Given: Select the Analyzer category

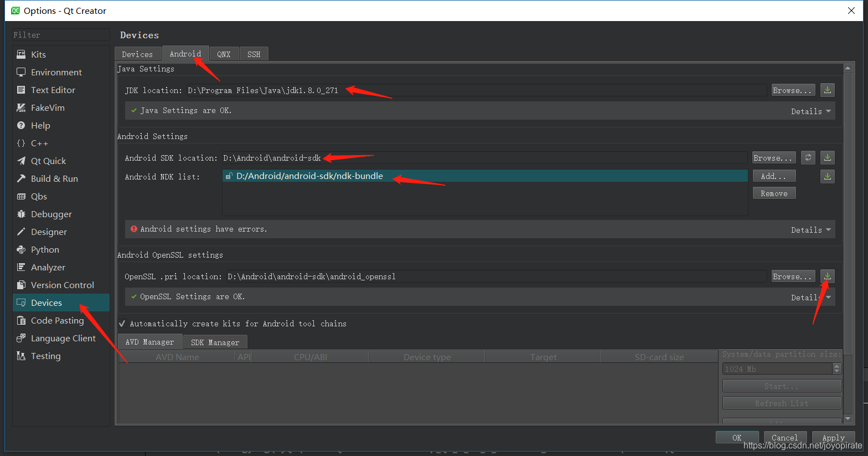Looking at the screenshot, I should click(61, 267).
